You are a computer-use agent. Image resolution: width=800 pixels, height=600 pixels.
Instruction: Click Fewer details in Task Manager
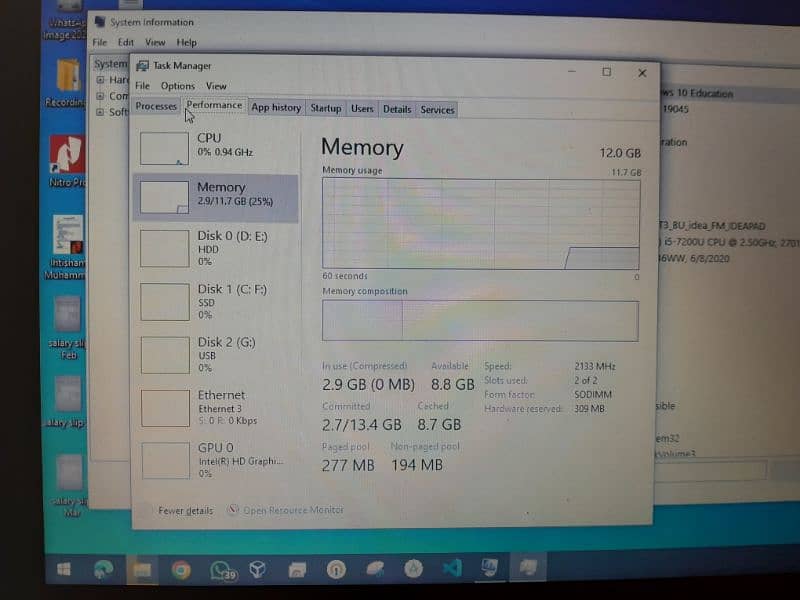click(185, 511)
